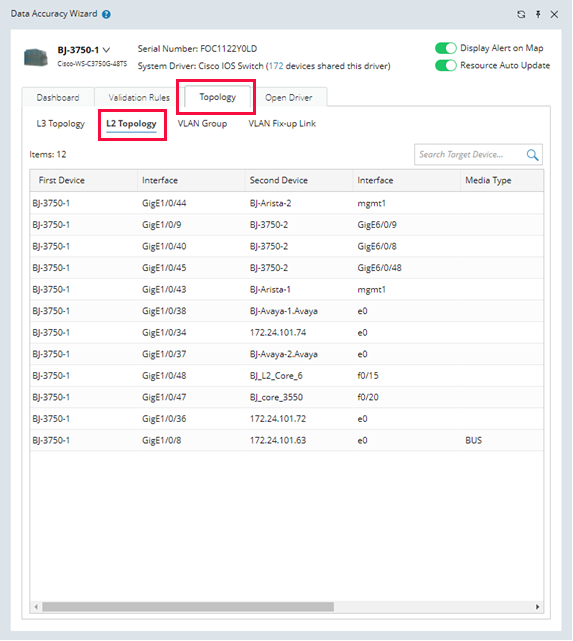Click the horizontal scrollbar left arrow

pyautogui.click(x=36, y=607)
